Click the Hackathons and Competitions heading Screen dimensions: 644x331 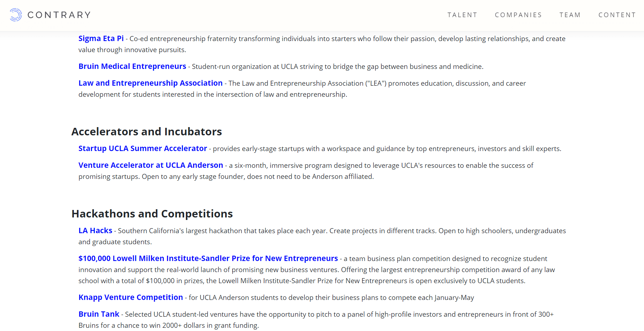(x=152, y=214)
